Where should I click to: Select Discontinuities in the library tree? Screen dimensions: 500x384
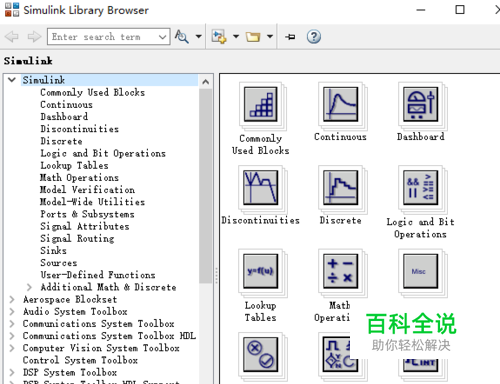pos(79,129)
